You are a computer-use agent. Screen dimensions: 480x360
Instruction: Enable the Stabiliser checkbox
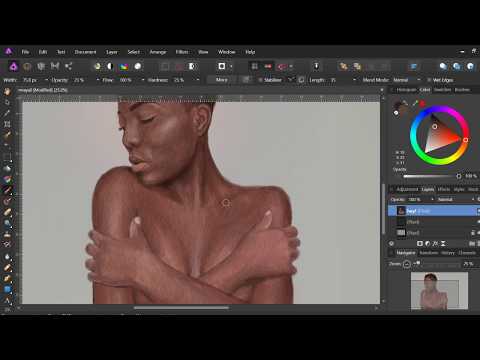pyautogui.click(x=261, y=80)
